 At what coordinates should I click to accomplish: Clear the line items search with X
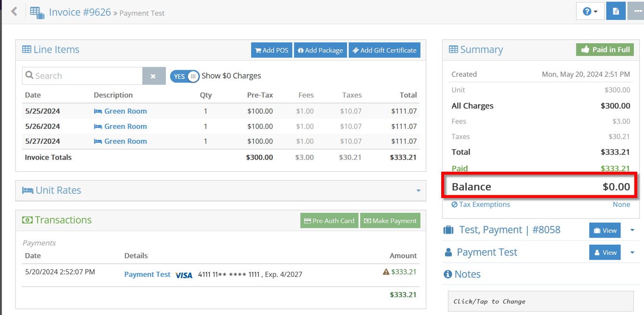153,76
